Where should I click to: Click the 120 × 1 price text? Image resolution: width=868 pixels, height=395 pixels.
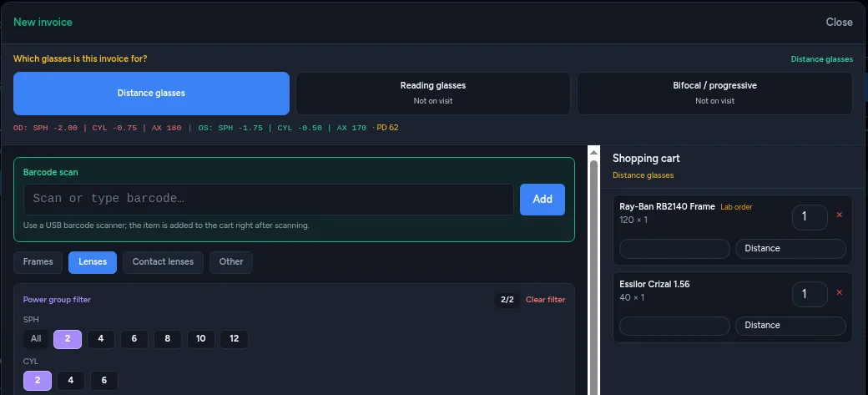(633, 220)
